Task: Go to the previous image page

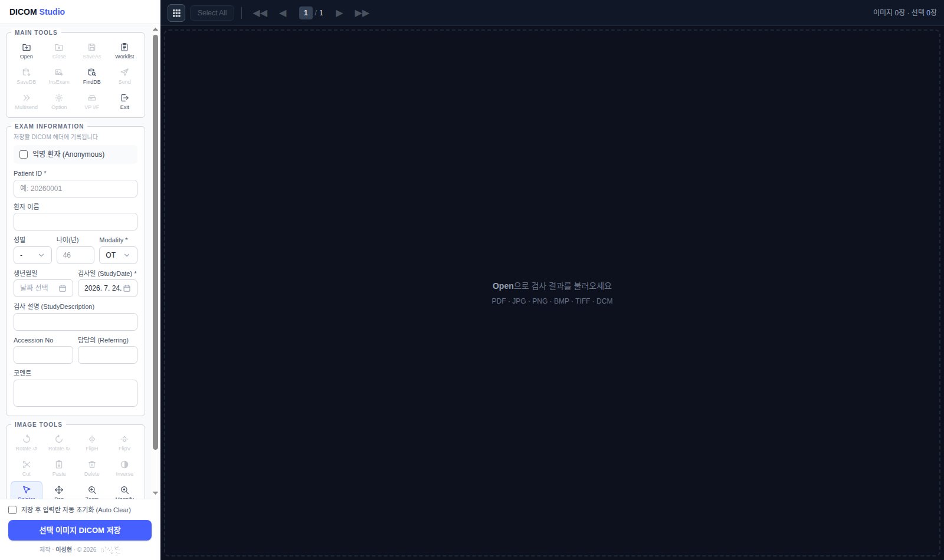Action: pyautogui.click(x=283, y=13)
